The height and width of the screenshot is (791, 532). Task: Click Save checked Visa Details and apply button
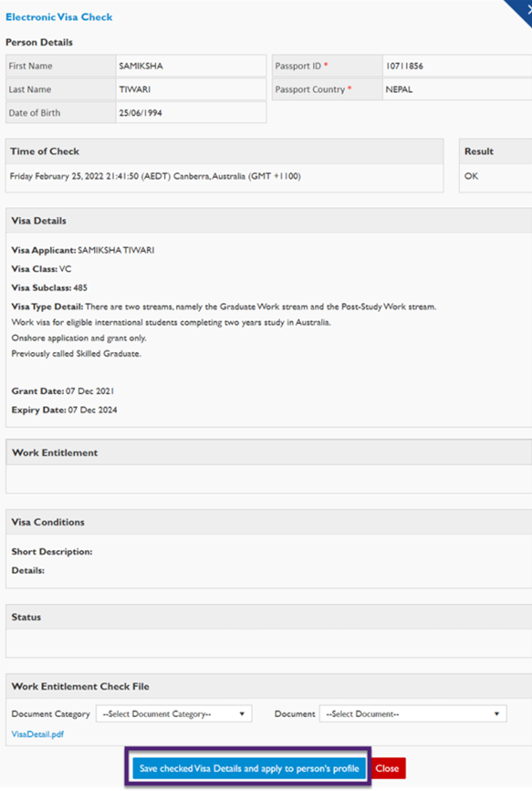click(x=249, y=768)
